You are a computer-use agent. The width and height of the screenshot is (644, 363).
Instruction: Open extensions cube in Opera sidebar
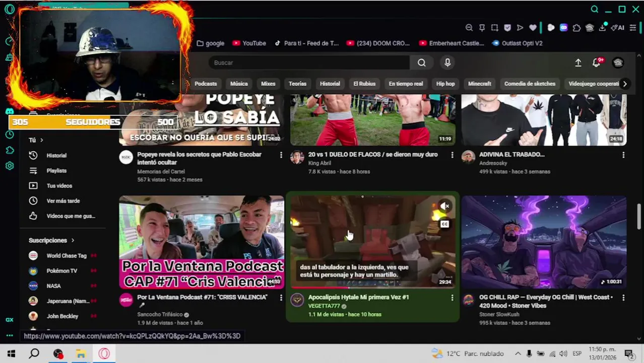9,150
